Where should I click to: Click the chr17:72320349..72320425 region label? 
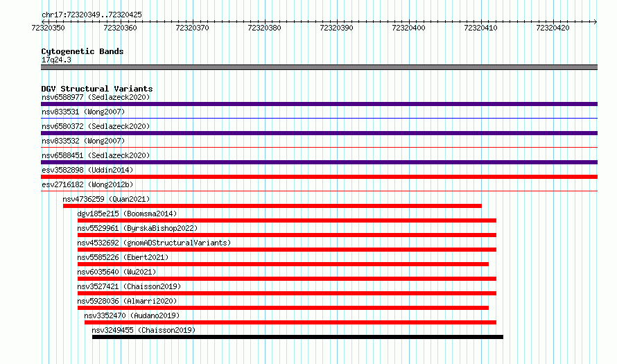coord(92,15)
